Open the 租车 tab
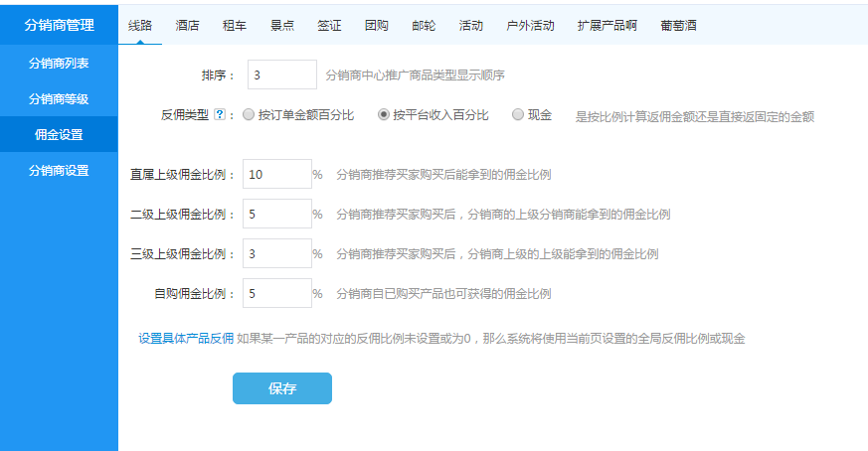 pyautogui.click(x=235, y=25)
